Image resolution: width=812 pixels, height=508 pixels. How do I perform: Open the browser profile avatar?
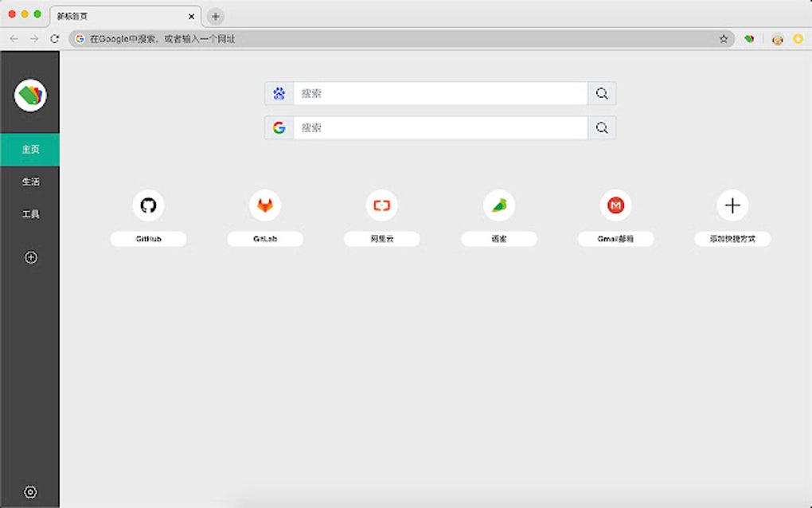pos(777,39)
